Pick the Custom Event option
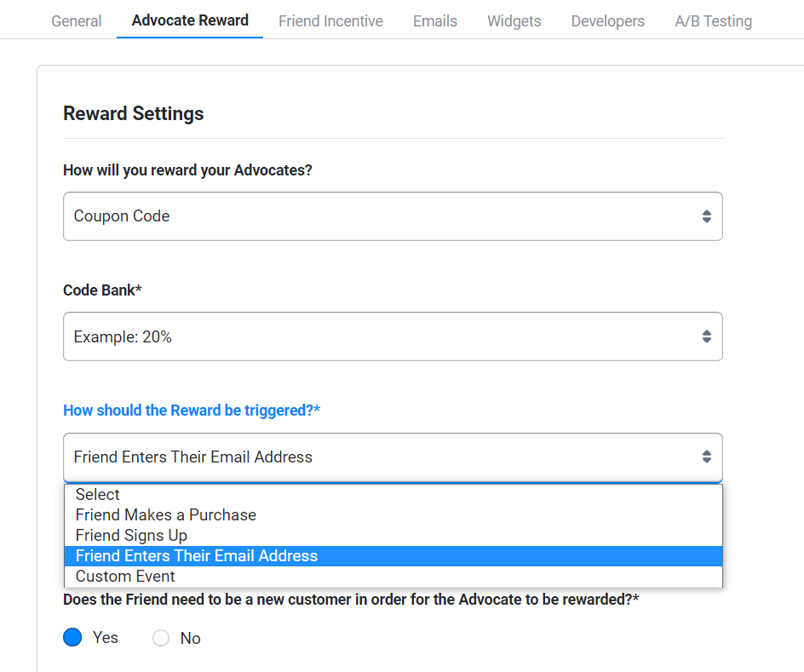 pos(125,576)
